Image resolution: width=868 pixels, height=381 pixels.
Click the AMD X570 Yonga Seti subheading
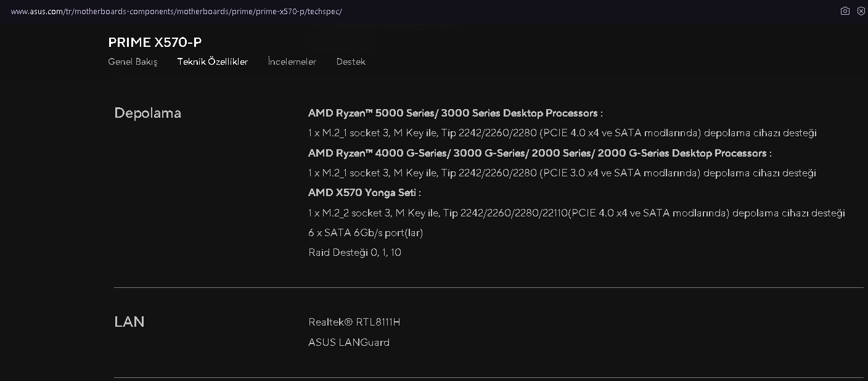pyautogui.click(x=364, y=192)
